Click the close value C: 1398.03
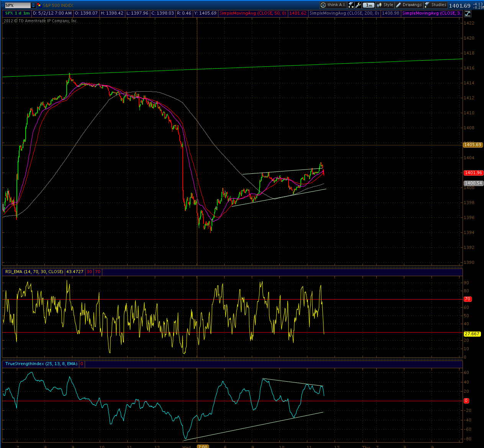 click(163, 13)
